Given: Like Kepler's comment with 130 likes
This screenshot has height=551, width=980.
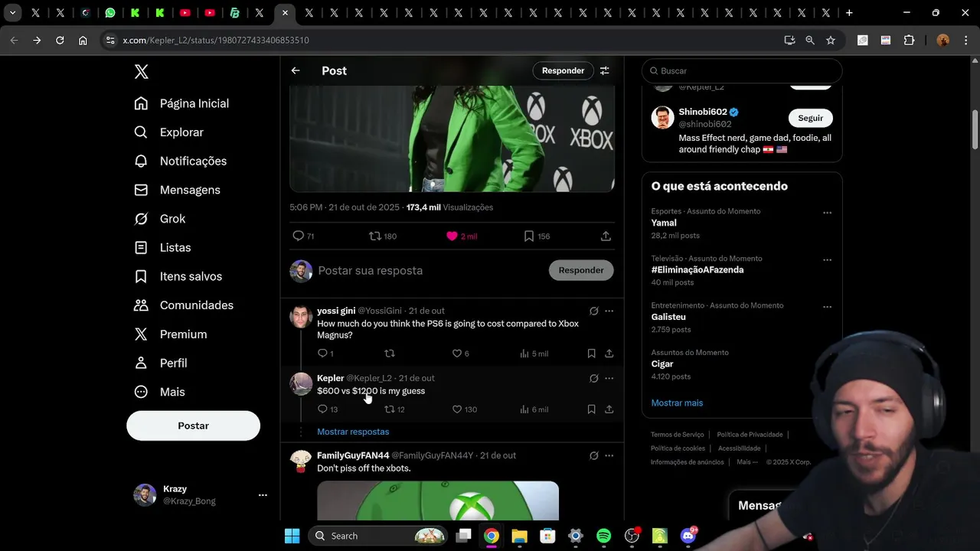Looking at the screenshot, I should tap(464, 409).
